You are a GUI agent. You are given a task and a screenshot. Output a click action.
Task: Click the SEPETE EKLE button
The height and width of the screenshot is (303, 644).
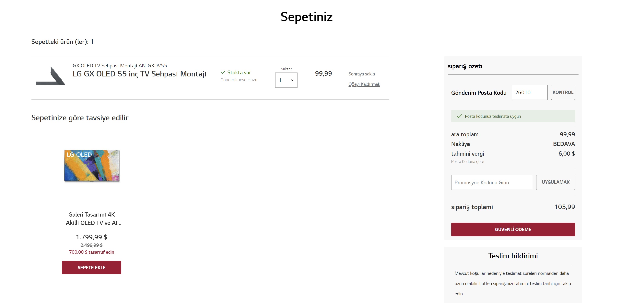coord(91,267)
